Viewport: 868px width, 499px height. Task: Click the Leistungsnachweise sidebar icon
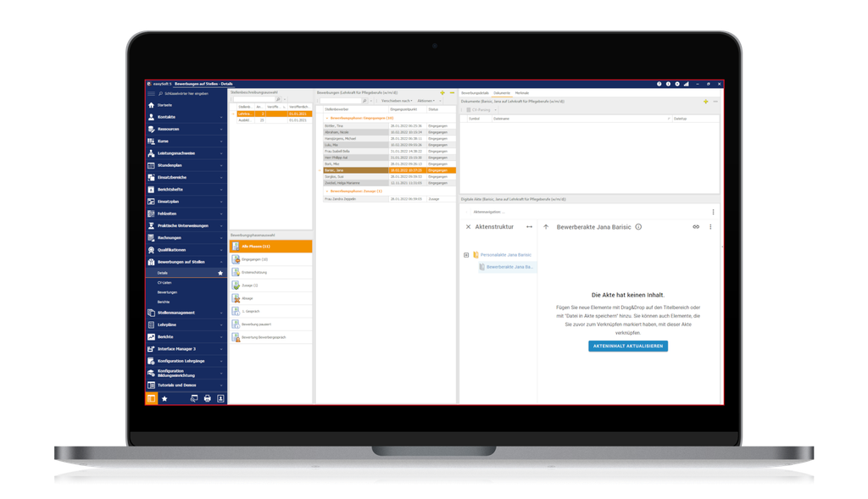click(151, 153)
